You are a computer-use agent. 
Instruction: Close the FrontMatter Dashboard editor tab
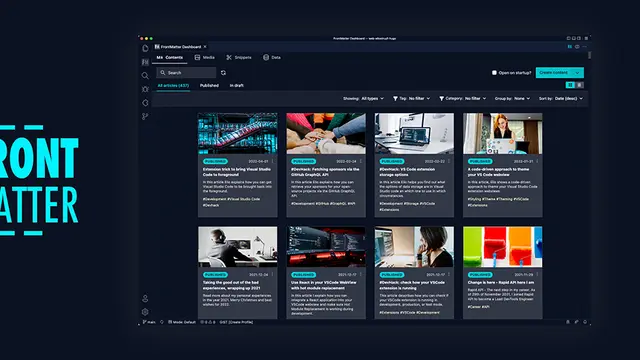pos(205,47)
